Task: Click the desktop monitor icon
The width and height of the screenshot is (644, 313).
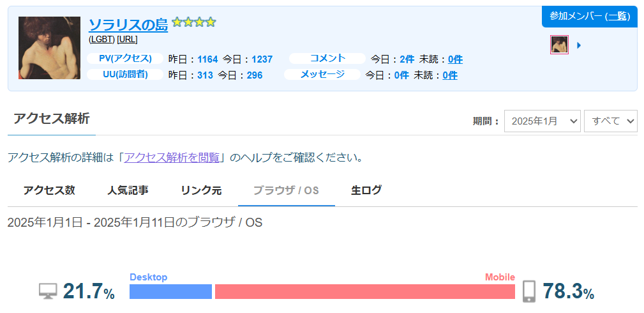Action: [x=47, y=291]
